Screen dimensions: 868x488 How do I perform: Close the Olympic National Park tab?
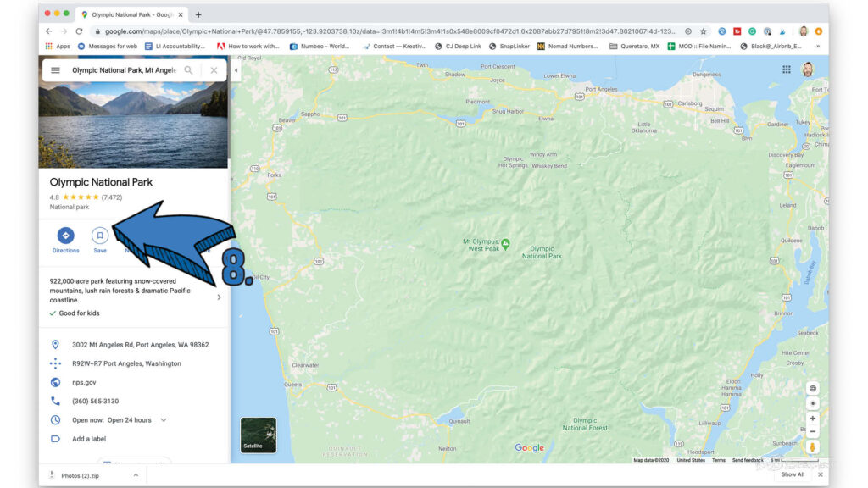pos(181,15)
